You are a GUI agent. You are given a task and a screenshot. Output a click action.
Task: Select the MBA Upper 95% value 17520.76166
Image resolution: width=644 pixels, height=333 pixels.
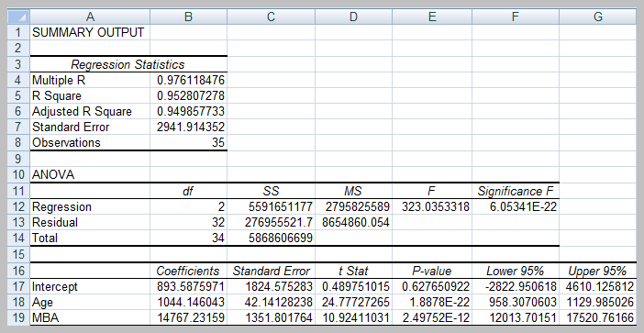tap(597, 317)
